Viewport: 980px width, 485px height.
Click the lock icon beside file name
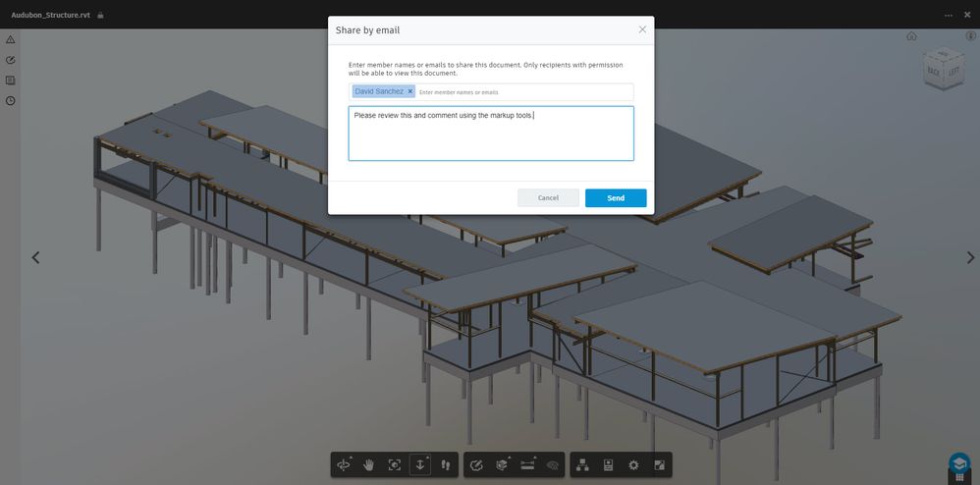100,15
